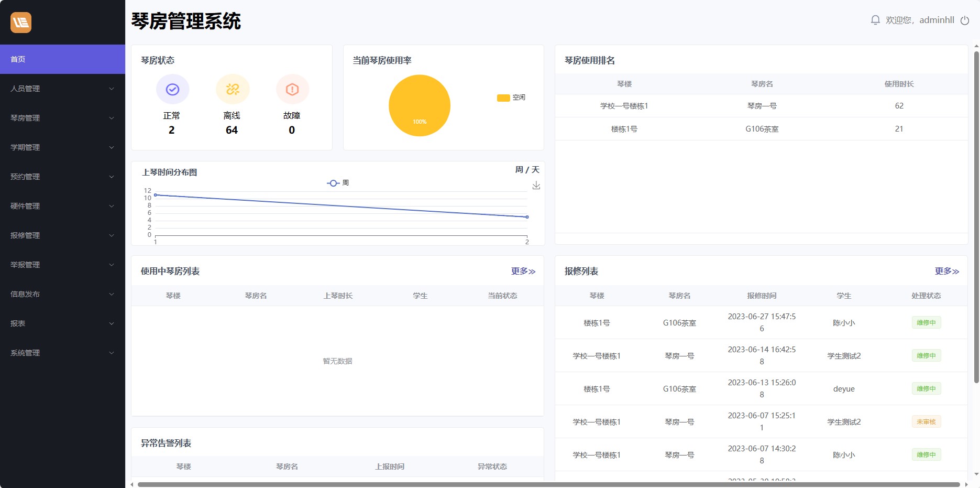Screen dimensions: 980x488
Task: Click student name deyue
Action: coord(844,388)
